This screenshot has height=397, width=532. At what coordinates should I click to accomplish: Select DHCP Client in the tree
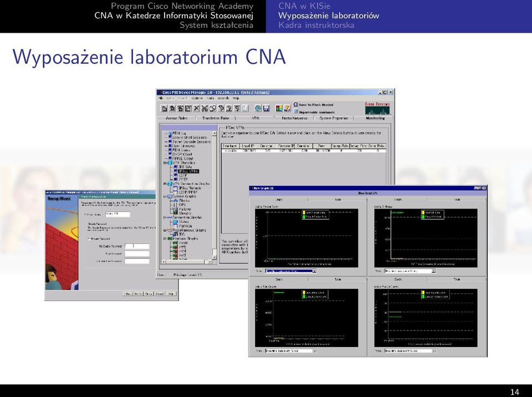tap(182, 154)
